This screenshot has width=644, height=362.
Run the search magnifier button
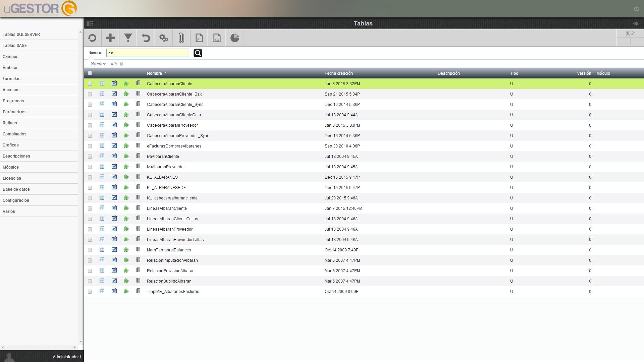click(x=198, y=53)
